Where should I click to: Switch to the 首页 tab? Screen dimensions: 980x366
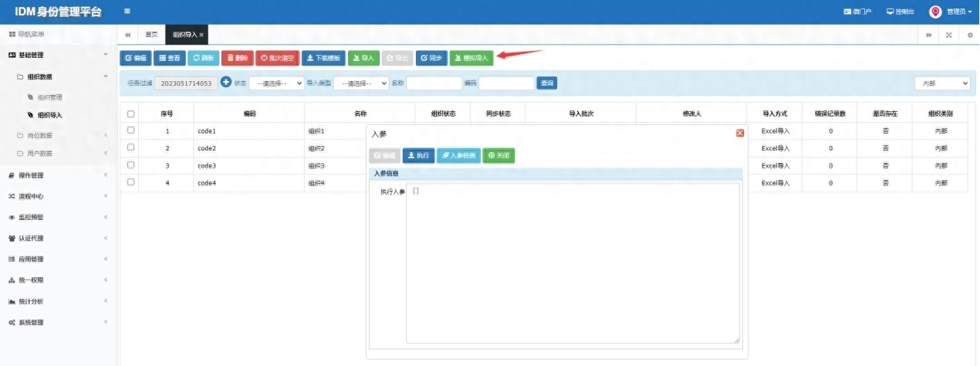tap(152, 35)
